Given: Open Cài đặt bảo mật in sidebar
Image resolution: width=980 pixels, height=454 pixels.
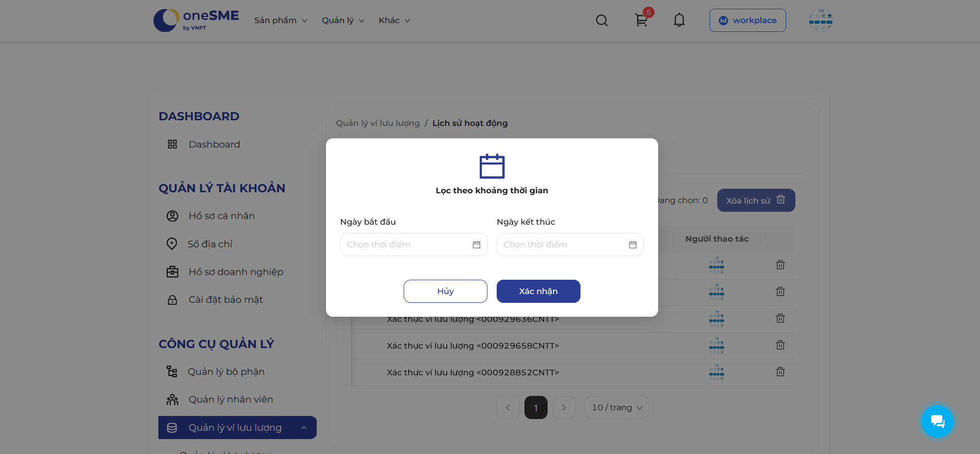Looking at the screenshot, I should coord(226,300).
